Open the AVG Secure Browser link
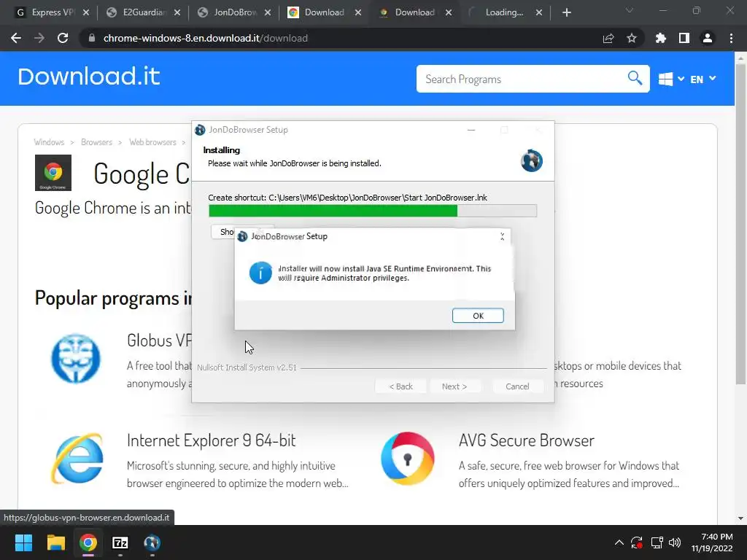 [x=527, y=440]
